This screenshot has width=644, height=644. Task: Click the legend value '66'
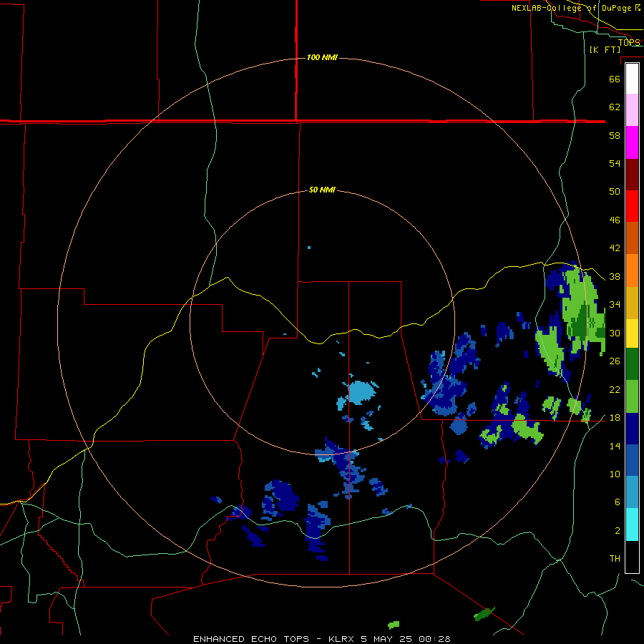(x=615, y=79)
